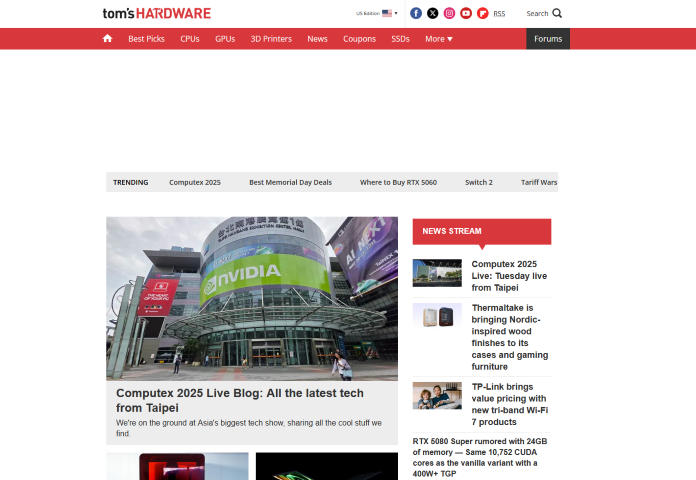This screenshot has height=480, width=696.
Task: Open the Best Picks menu item
Action: click(146, 39)
